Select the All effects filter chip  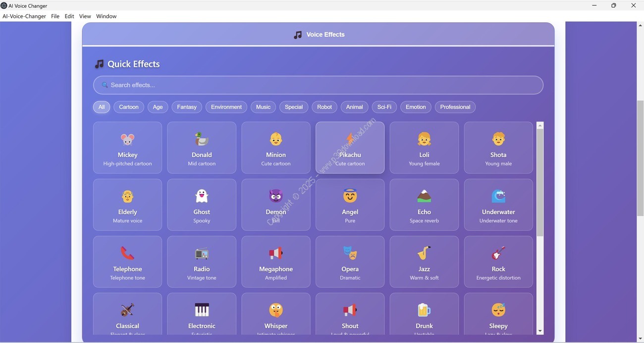(x=102, y=107)
